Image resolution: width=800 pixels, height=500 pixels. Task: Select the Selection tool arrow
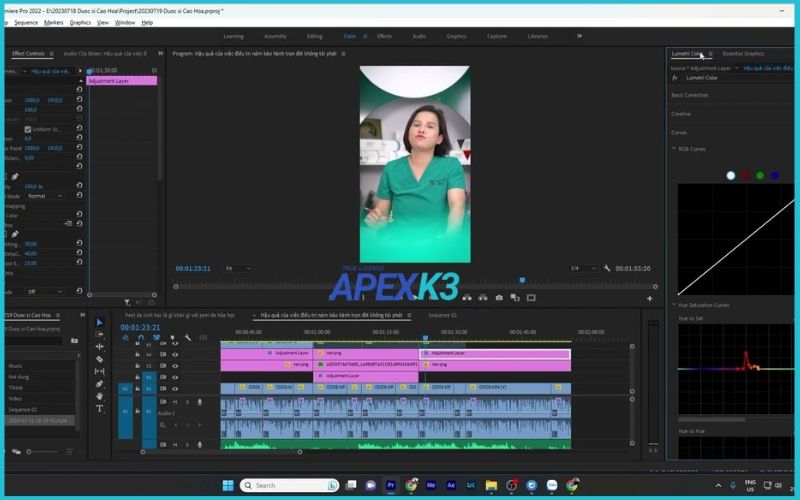click(99, 322)
